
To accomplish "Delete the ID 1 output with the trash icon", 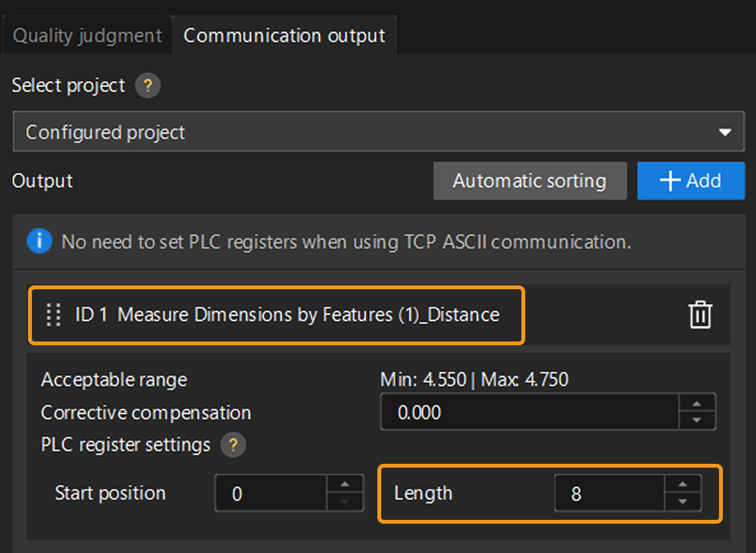I will click(x=700, y=315).
